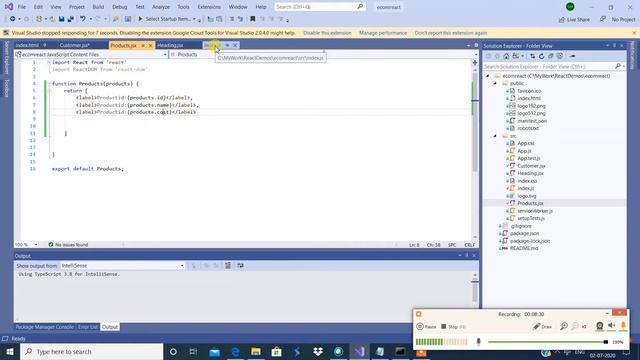Open the Select Startup Item dropdown arrow
The width and height of the screenshot is (640, 360).
(x=194, y=19)
